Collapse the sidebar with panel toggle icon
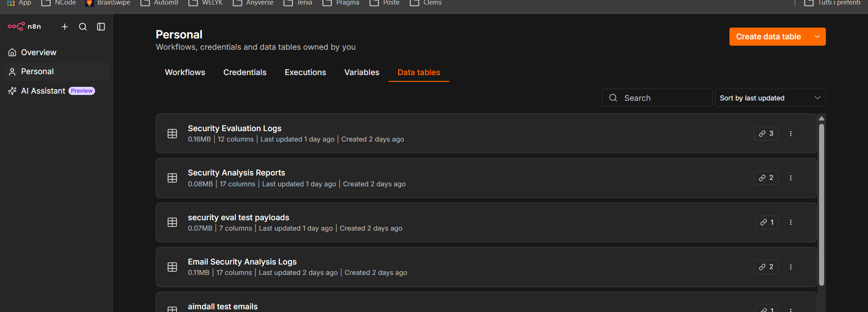 [x=101, y=27]
